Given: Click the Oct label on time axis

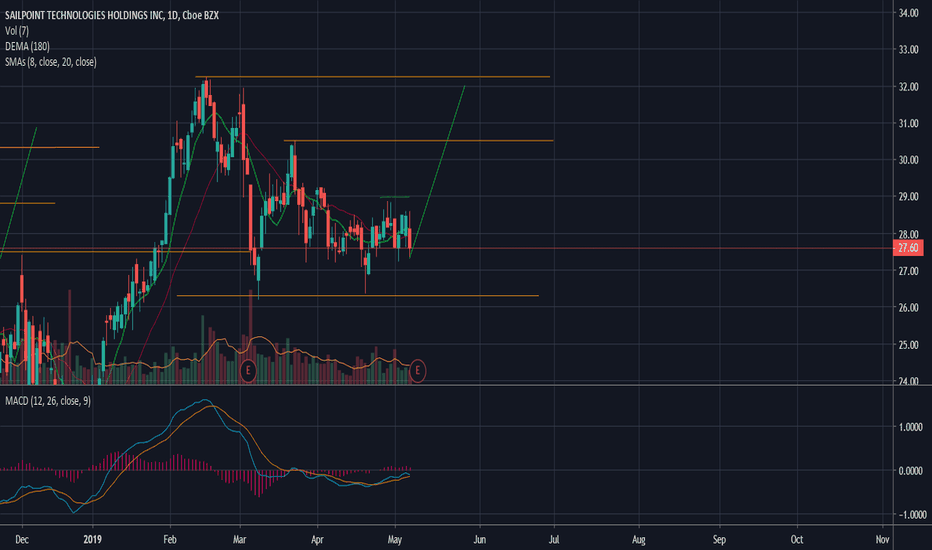Looking at the screenshot, I should (x=797, y=540).
